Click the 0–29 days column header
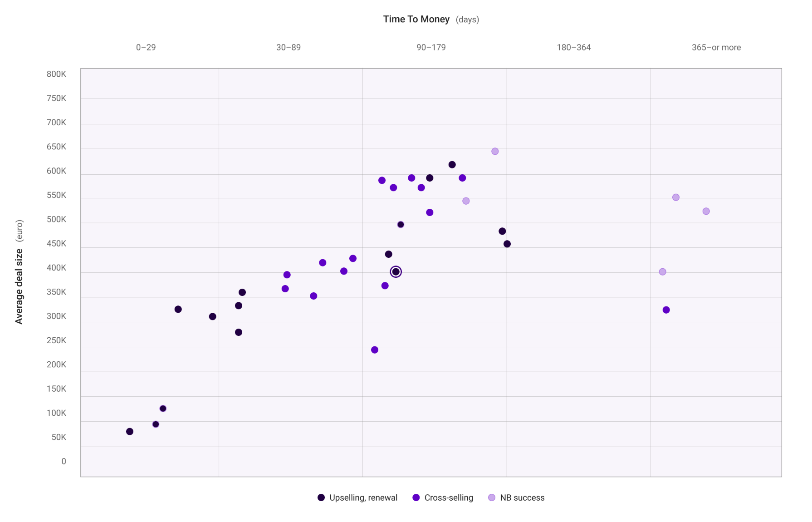812x522 pixels. [146, 48]
